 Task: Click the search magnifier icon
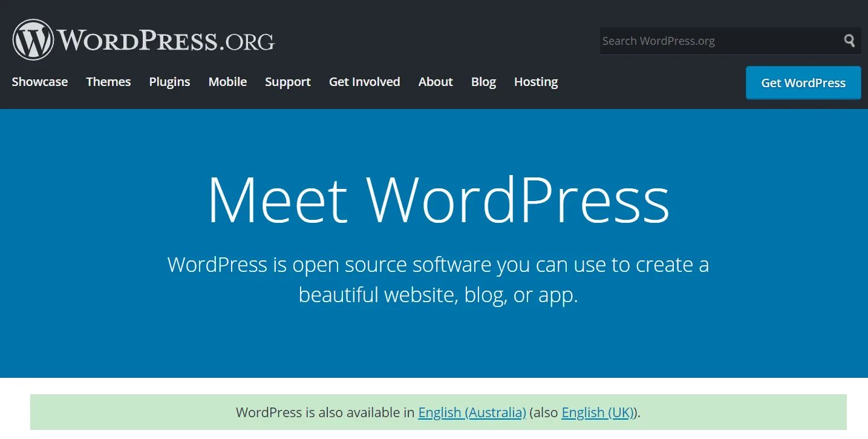tap(850, 41)
